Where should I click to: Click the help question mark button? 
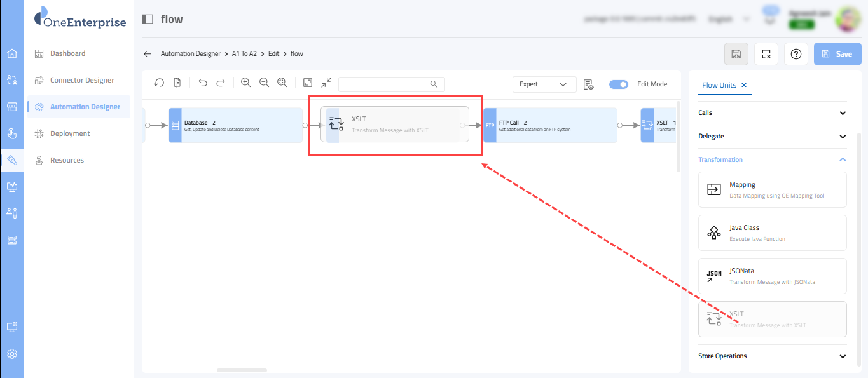tap(796, 54)
